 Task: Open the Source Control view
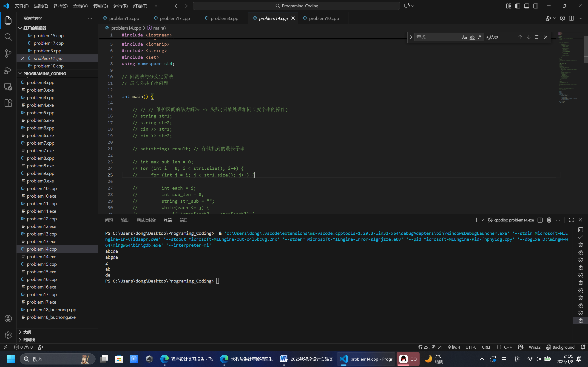click(x=8, y=53)
